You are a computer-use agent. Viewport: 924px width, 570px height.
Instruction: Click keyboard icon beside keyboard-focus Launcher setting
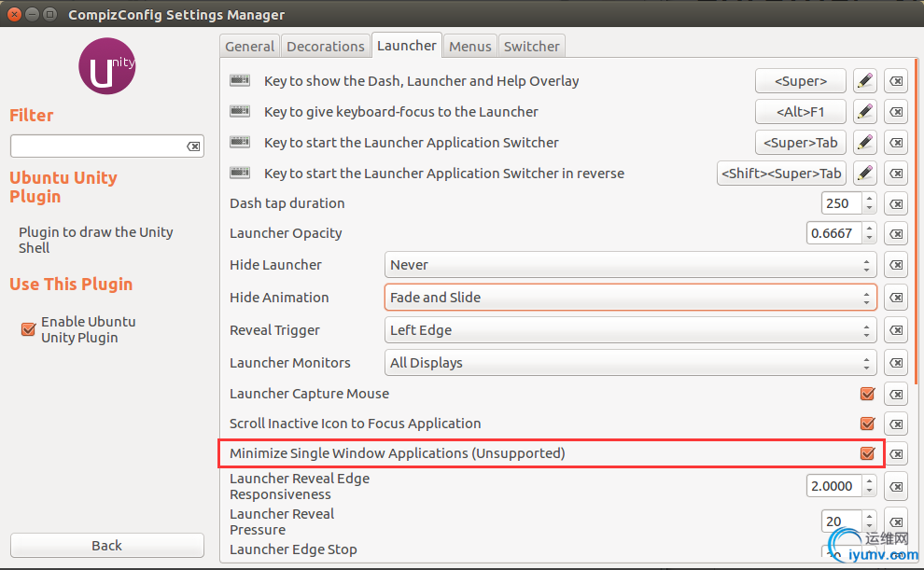[x=240, y=111]
